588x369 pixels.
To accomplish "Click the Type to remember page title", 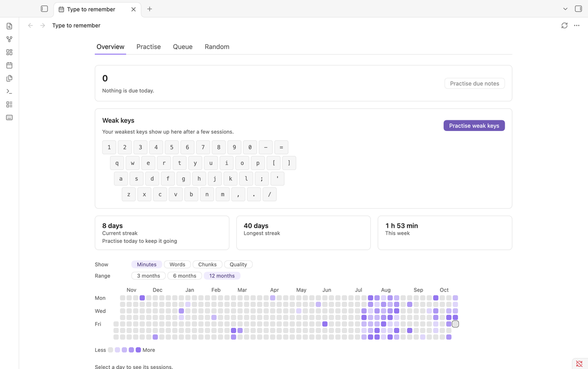I will tap(76, 26).
